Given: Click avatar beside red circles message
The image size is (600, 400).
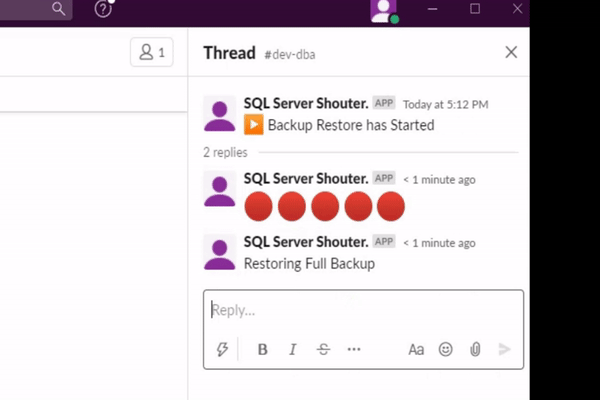Looking at the screenshot, I should 219,188.
